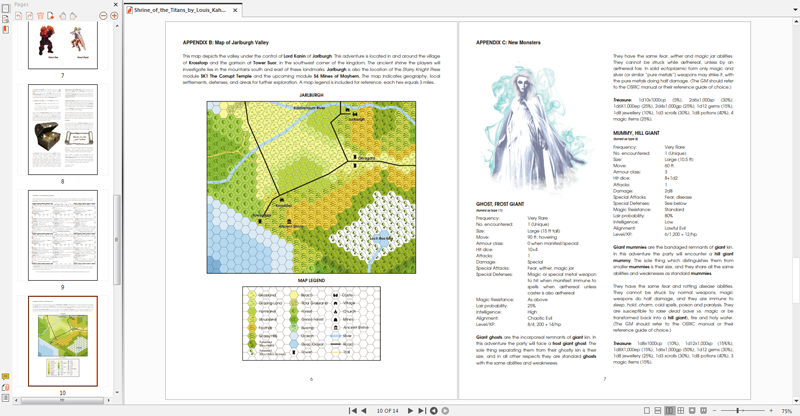Select page 8 thumbnail
Viewport: 800px width, 416px height.
tap(62, 130)
